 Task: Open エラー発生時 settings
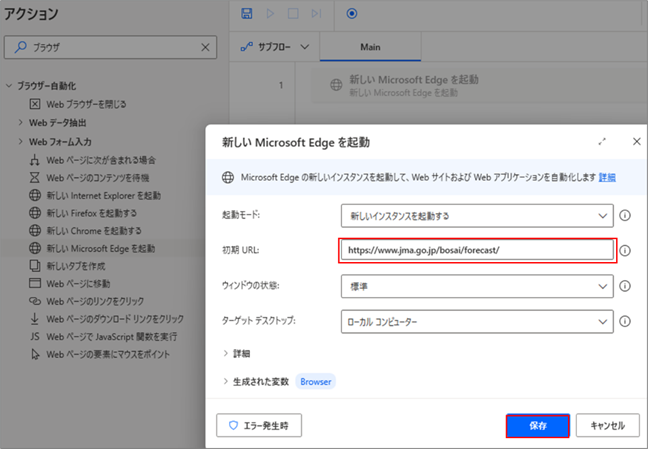(x=259, y=425)
